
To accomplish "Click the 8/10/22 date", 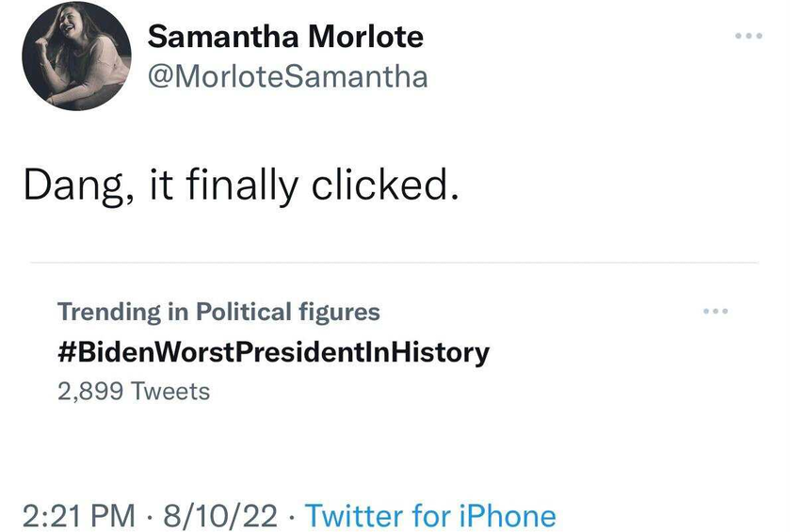I will coord(220,516).
